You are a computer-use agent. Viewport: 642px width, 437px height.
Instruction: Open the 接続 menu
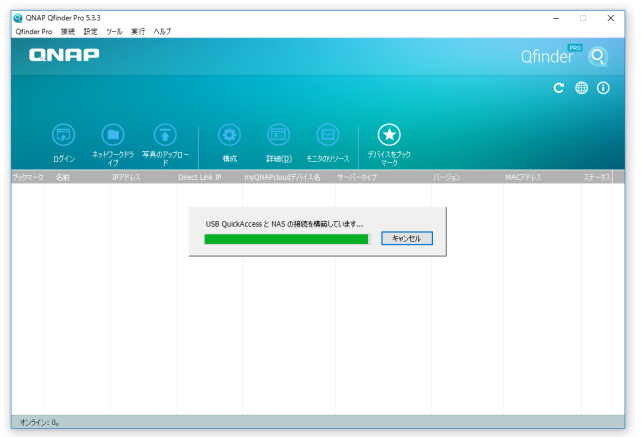coord(68,32)
